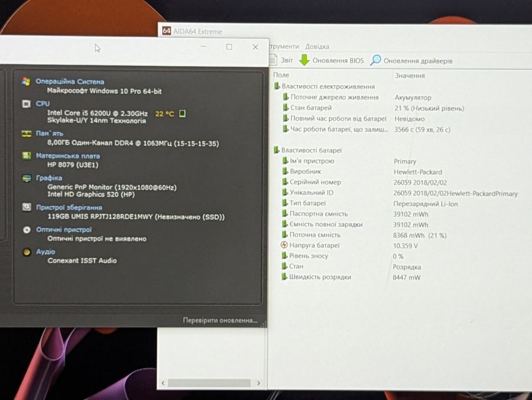Click the Оновлення BIOS toolbar button
Screen dimensions: 532x400
[332, 60]
